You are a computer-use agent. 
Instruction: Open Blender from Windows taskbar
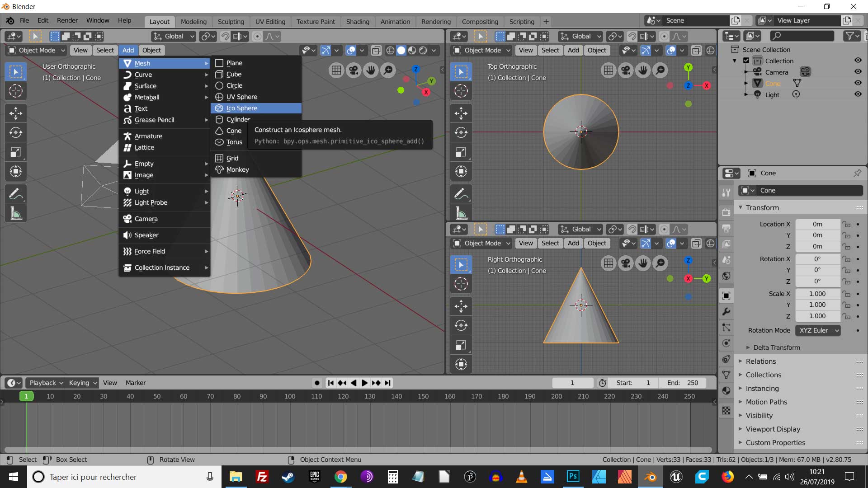point(651,477)
